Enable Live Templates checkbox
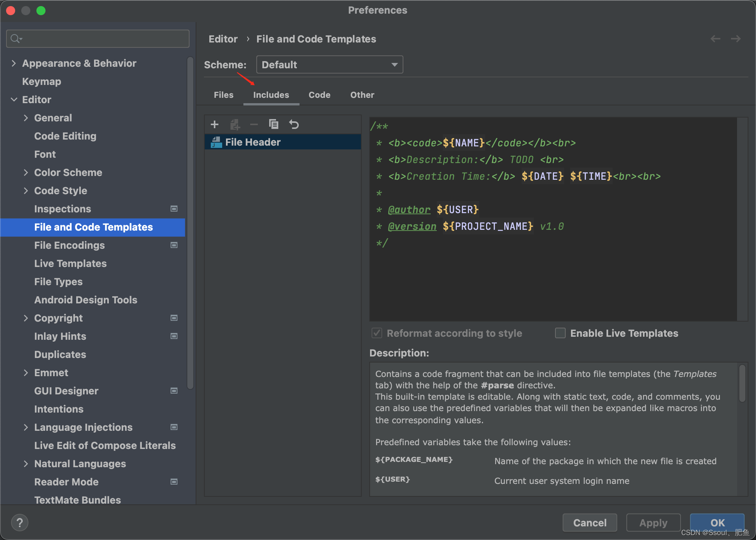The height and width of the screenshot is (540, 756). 560,333
